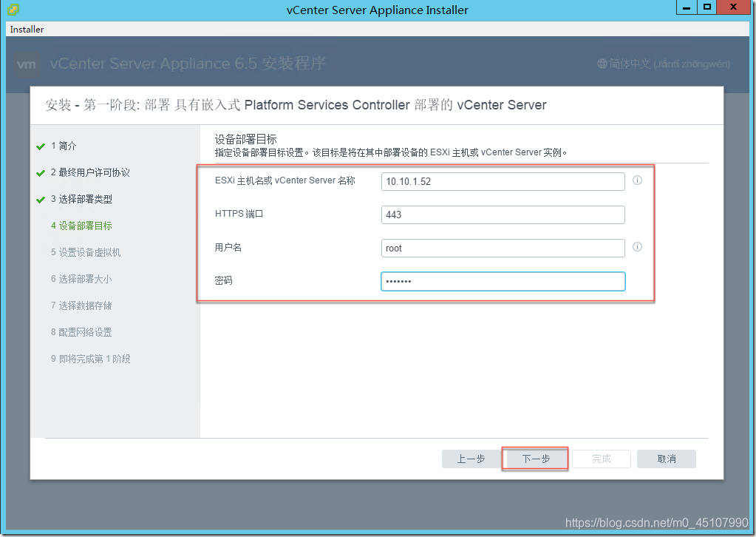Click the vCenter Server Appliance 6.5 安装程序 title

[x=188, y=64]
